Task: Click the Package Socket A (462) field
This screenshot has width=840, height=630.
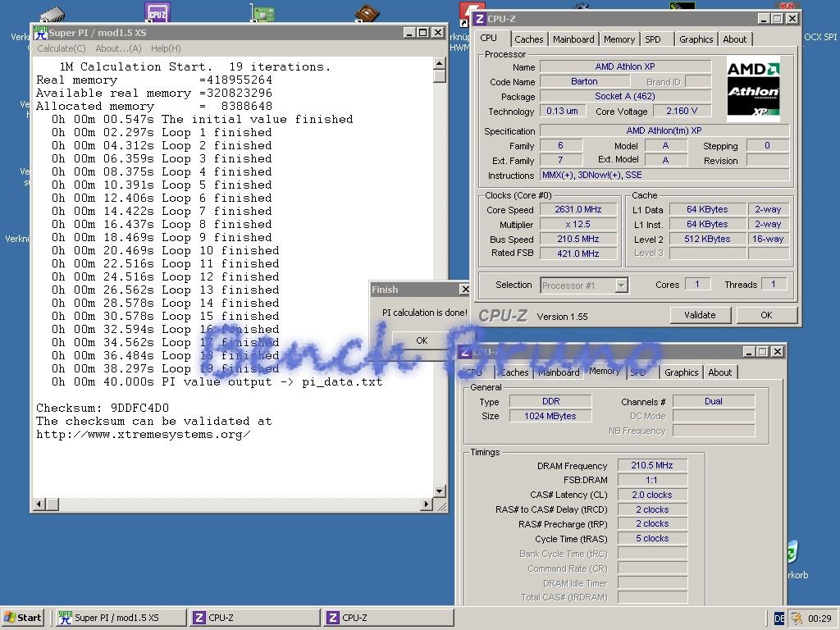Action: (625, 97)
